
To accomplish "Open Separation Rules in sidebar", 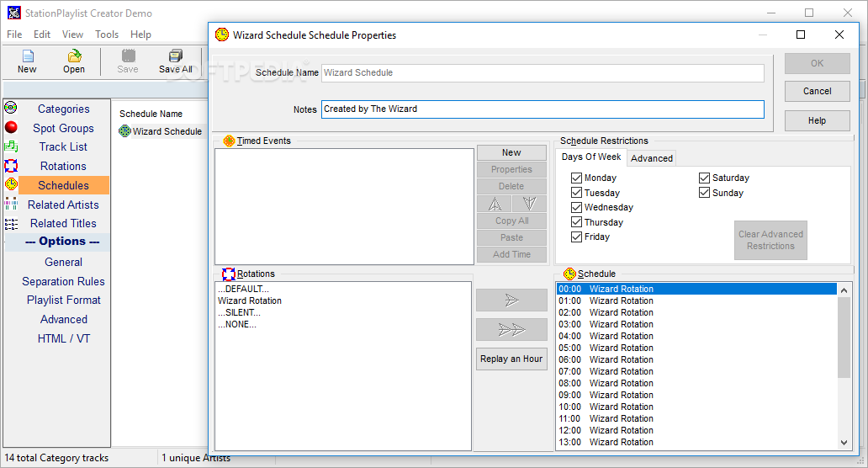I will 64,281.
